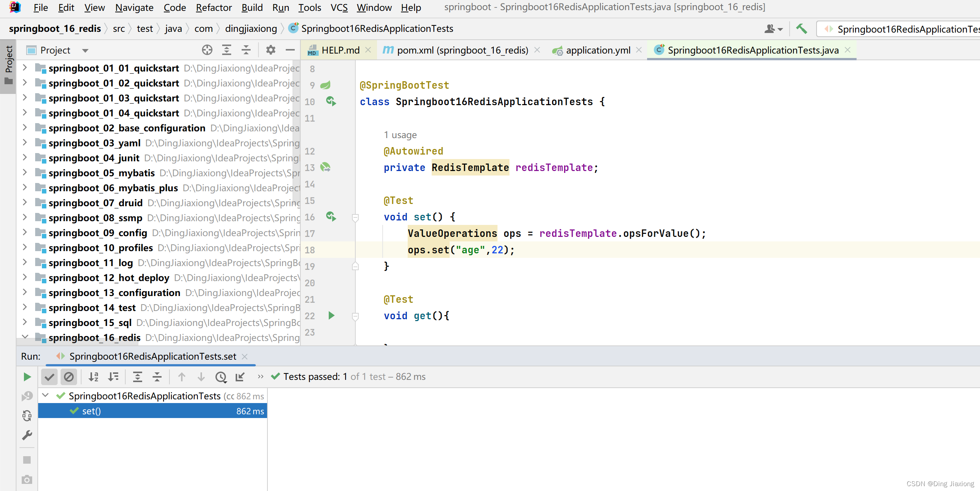This screenshot has height=491, width=980.
Task: Rerun tests with green play button
Action: tap(27, 377)
